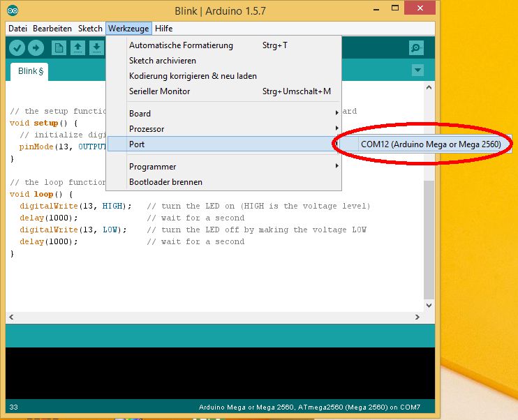Save the sketch with the down-arrow icon

[x=96, y=48]
